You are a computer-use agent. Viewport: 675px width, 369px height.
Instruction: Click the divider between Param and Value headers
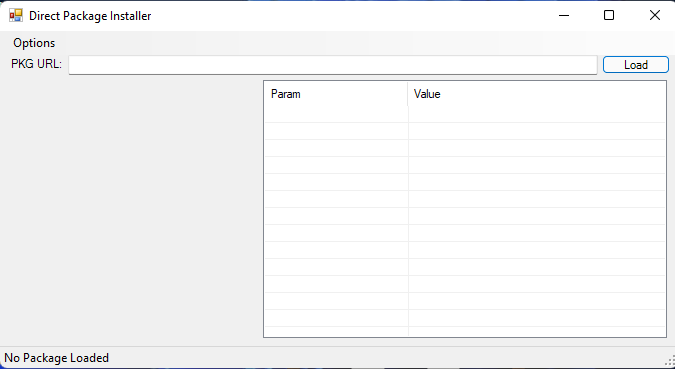408,94
